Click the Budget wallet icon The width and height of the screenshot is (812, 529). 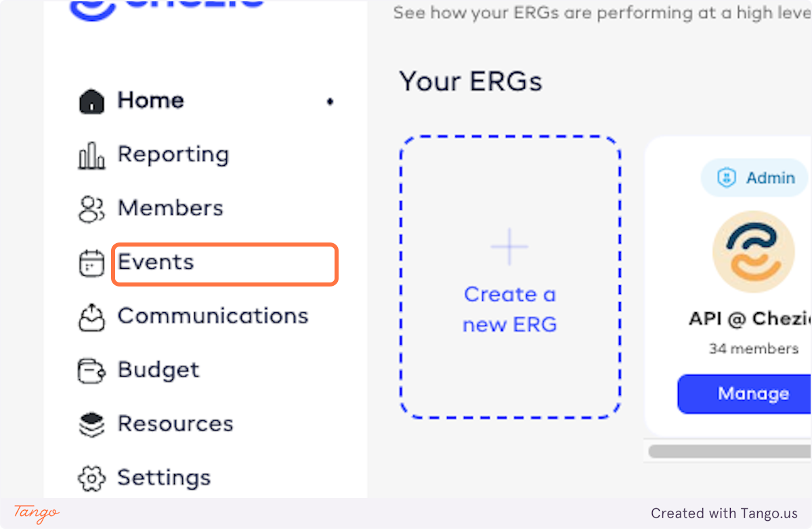point(91,371)
